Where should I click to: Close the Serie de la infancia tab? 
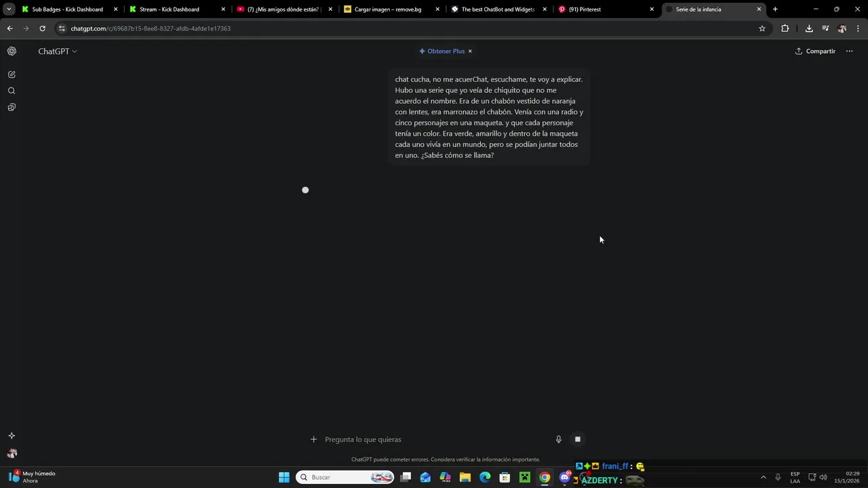[759, 9]
